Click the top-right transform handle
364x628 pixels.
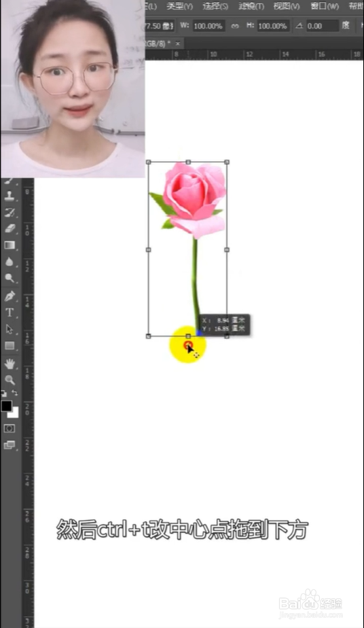click(x=227, y=162)
